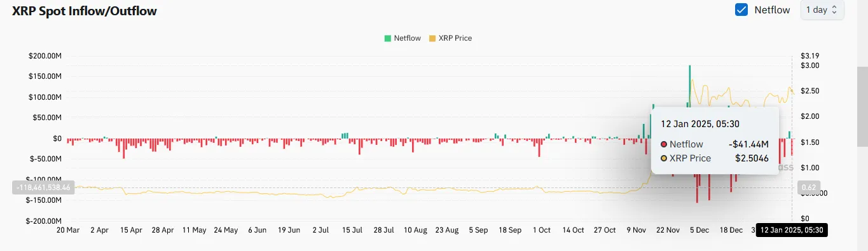The width and height of the screenshot is (868, 251).
Task: Click the 15 Jul date label
Action: tap(352, 230)
